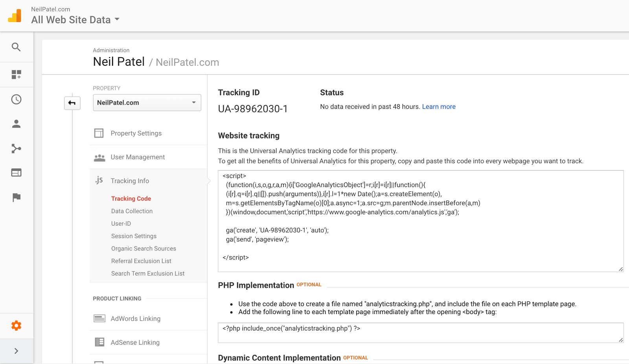Click the Learn more link in Status

coord(439,107)
